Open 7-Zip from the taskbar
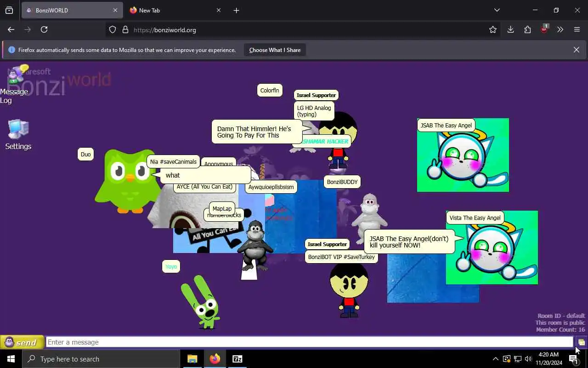The height and width of the screenshot is (368, 588). [x=237, y=359]
